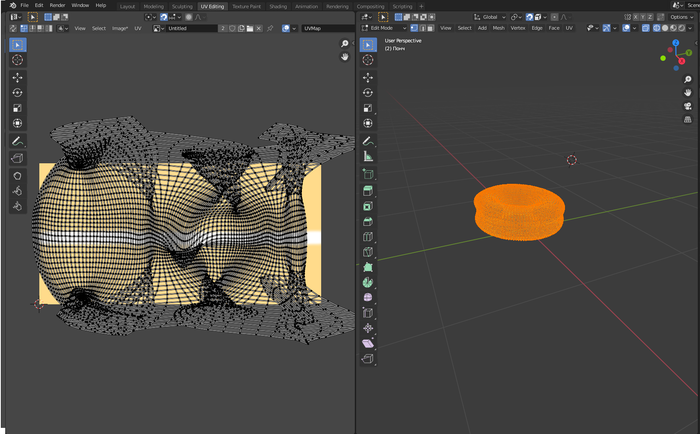Select the Measure tool in 3D viewport
This screenshot has height=434, width=700.
click(368, 156)
